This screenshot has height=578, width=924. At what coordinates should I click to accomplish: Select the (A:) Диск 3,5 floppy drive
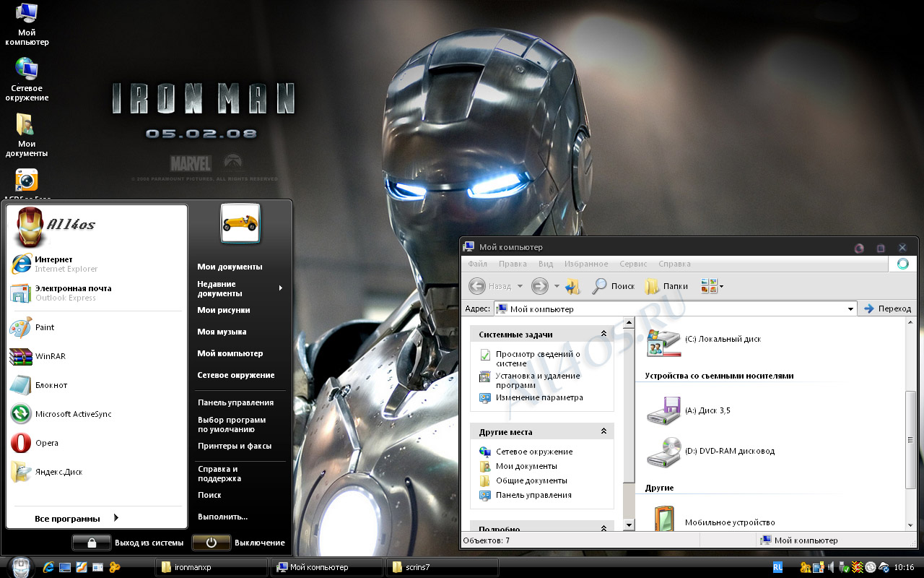pos(689,410)
